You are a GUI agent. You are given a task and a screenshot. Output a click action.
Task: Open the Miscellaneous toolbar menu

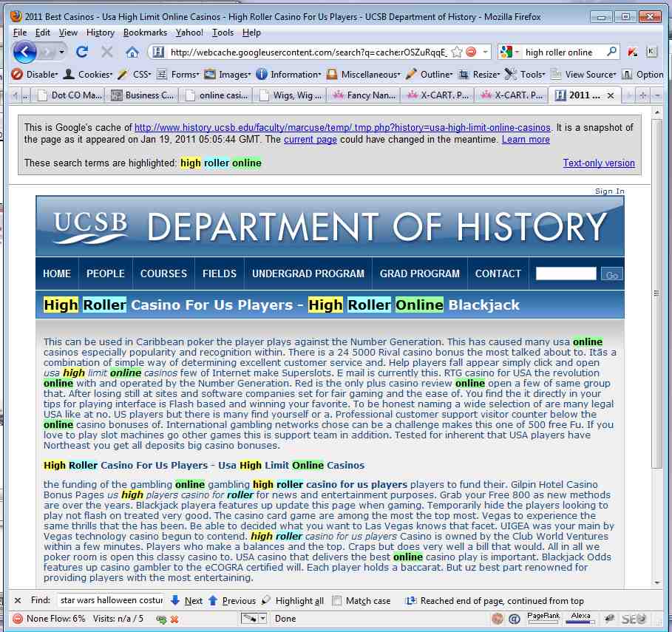coord(364,75)
